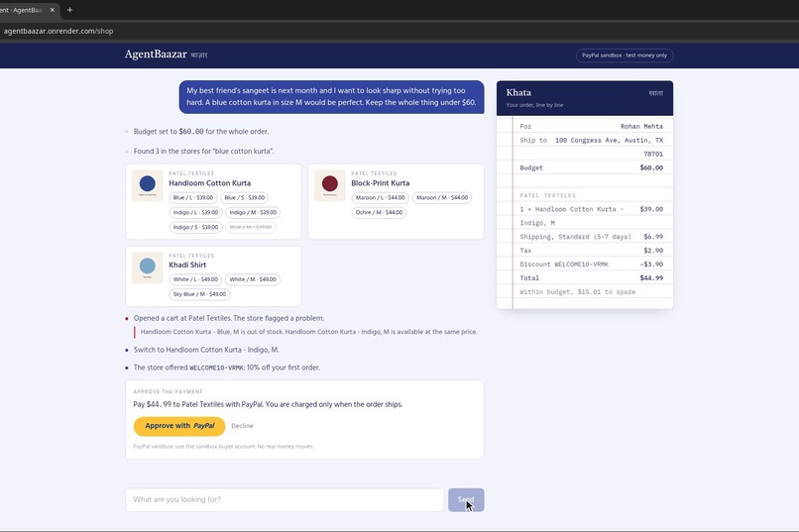Image resolution: width=799 pixels, height=532 pixels.
Task: Pick the Indigo / S $39.00 variant
Action: click(x=195, y=227)
